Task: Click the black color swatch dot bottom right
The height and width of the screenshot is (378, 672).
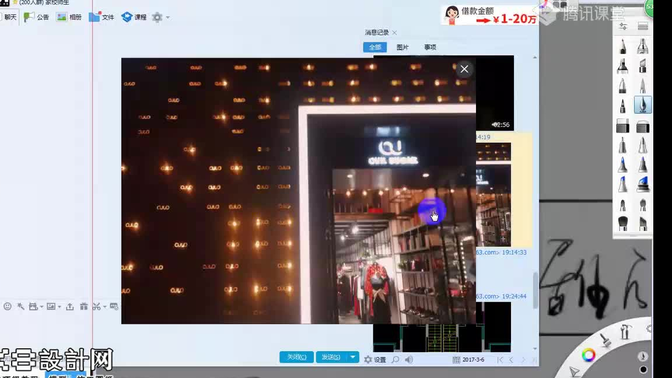Action: tap(643, 369)
